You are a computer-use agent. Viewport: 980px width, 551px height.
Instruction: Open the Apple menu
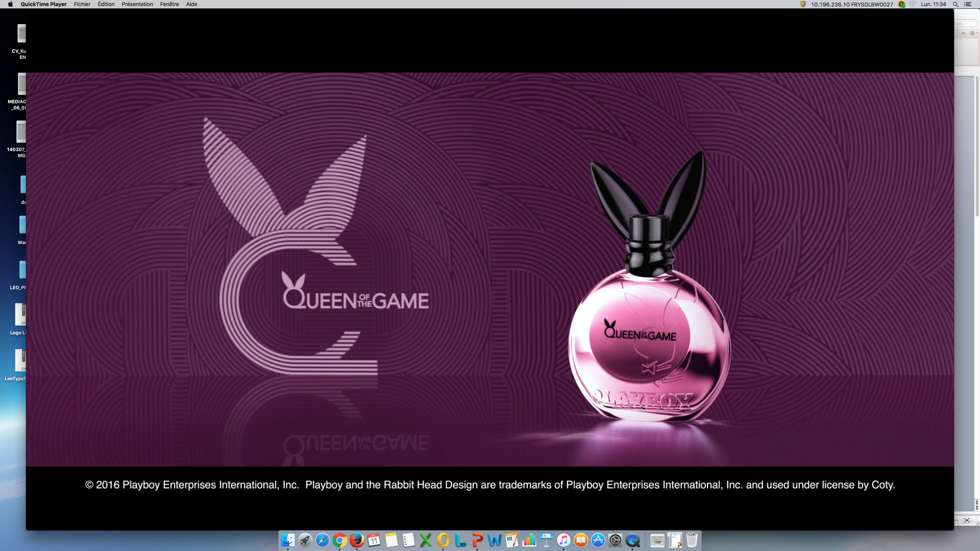coord(10,4)
